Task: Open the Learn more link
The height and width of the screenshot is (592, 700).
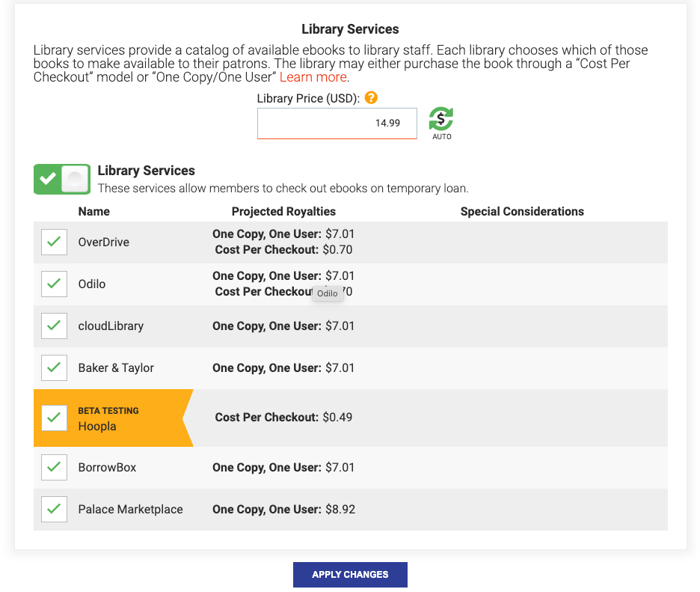Action: coord(313,77)
